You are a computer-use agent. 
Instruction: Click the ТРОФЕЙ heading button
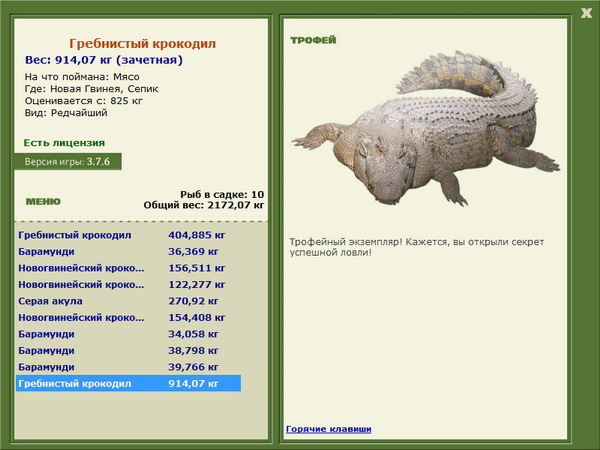coord(313,40)
